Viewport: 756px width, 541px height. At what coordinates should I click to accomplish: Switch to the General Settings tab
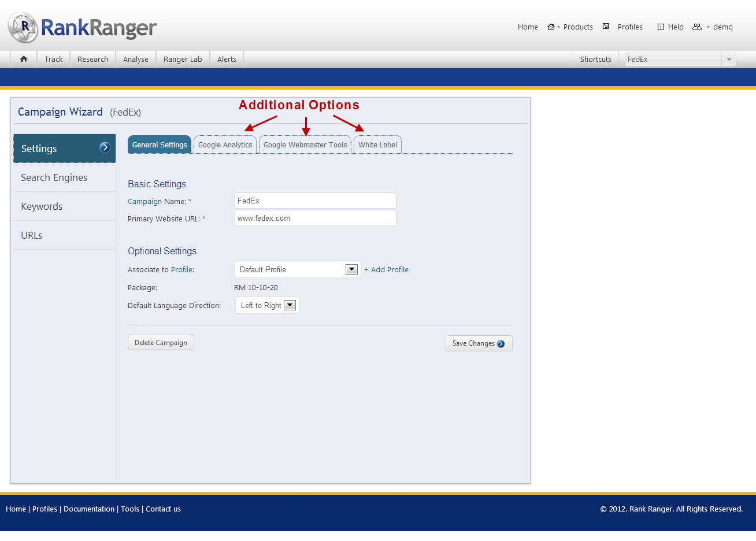[160, 144]
